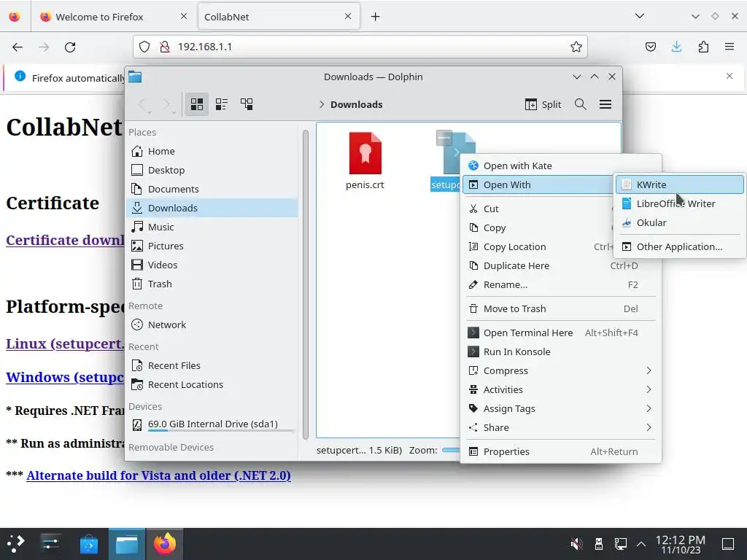This screenshot has height=560, width=747.
Task: Click the List all tabs dropdown
Action: (639, 16)
